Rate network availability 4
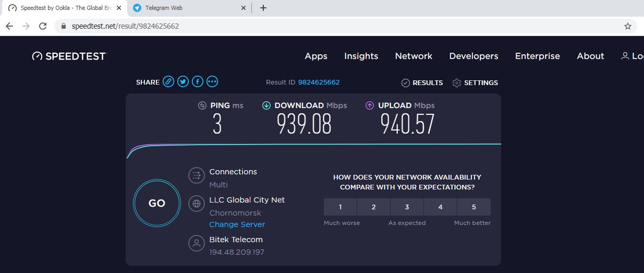This screenshot has width=644, height=273. pyautogui.click(x=441, y=207)
